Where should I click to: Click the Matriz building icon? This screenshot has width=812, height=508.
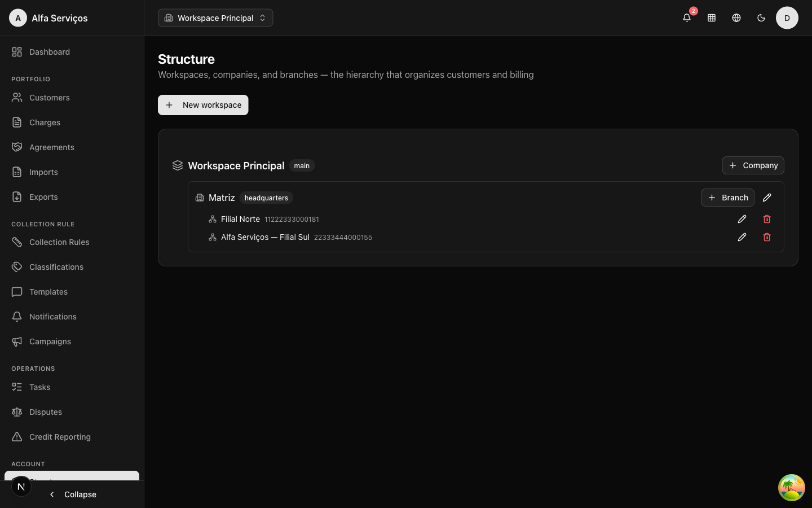[200, 198]
